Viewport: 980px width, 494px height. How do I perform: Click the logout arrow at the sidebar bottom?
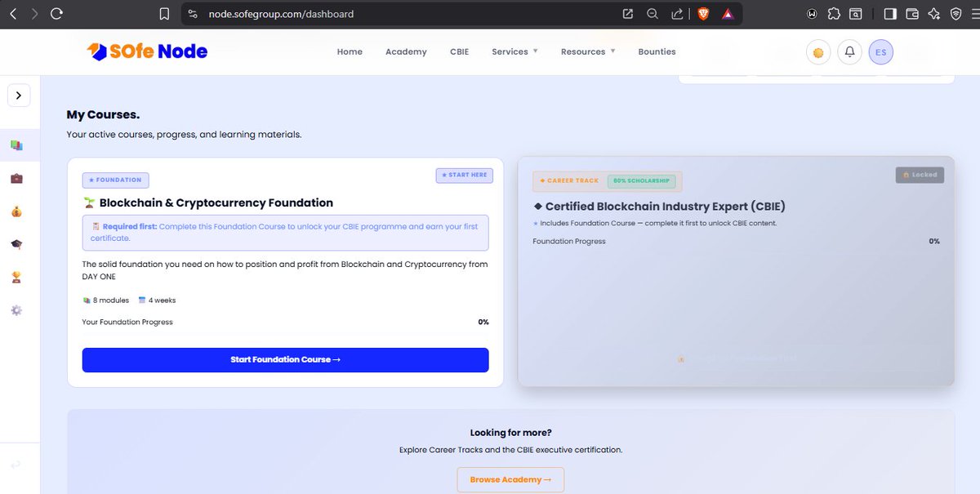point(16,465)
